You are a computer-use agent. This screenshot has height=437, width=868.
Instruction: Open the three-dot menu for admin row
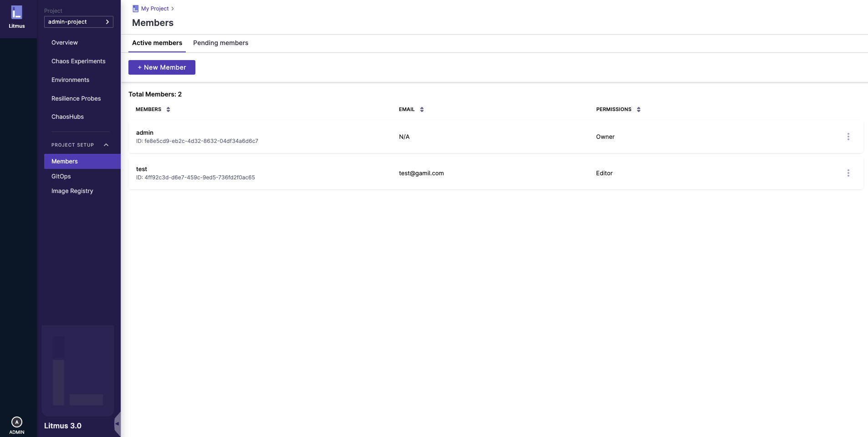(x=848, y=137)
